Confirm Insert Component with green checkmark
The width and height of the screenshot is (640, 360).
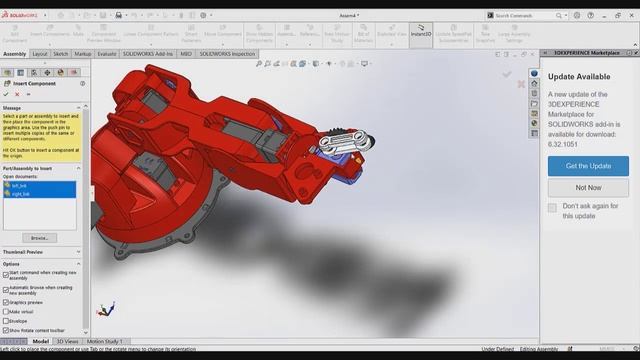point(6,94)
